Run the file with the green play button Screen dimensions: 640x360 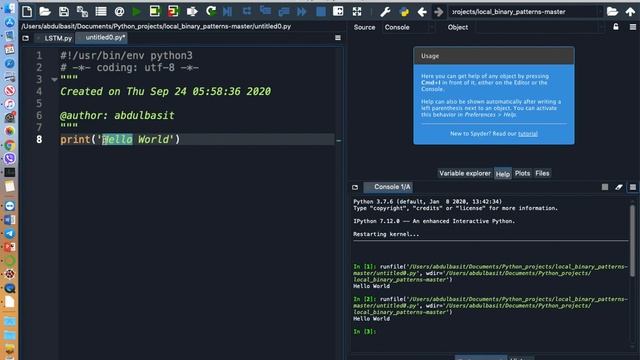pyautogui.click(x=137, y=11)
